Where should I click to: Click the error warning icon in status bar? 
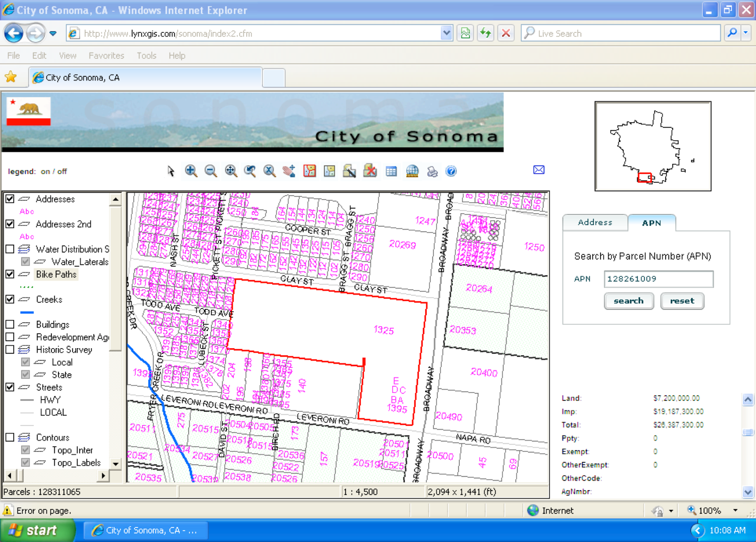[8, 510]
